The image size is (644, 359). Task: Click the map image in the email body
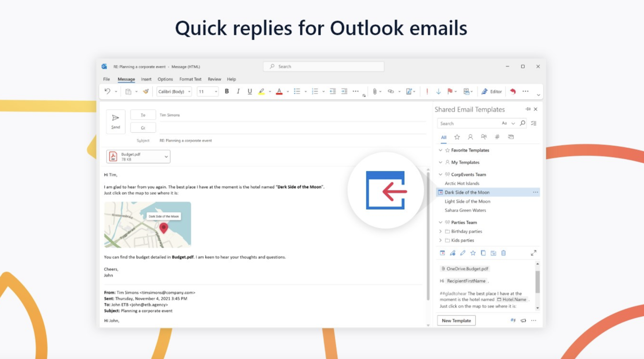[x=148, y=225]
